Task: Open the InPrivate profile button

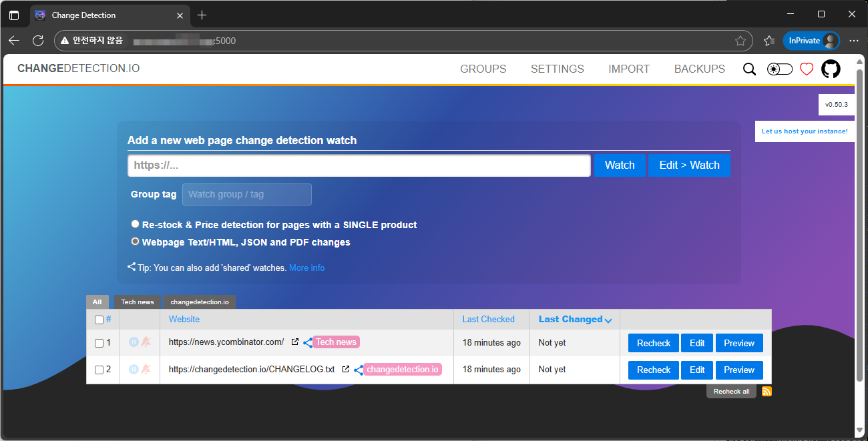Action: [x=811, y=41]
